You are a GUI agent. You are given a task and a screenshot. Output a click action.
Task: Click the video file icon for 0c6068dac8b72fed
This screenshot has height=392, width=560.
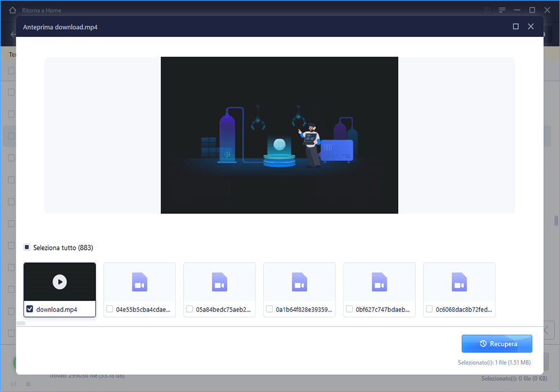point(459,282)
